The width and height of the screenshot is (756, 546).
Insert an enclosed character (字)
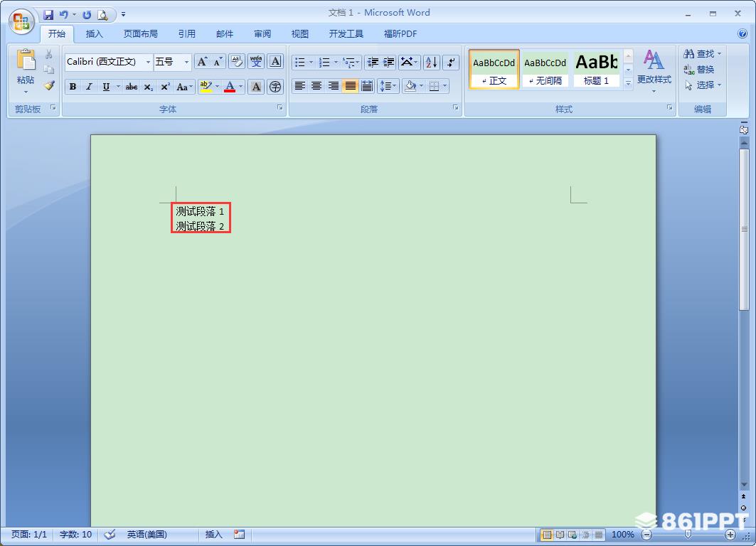pyautogui.click(x=275, y=87)
